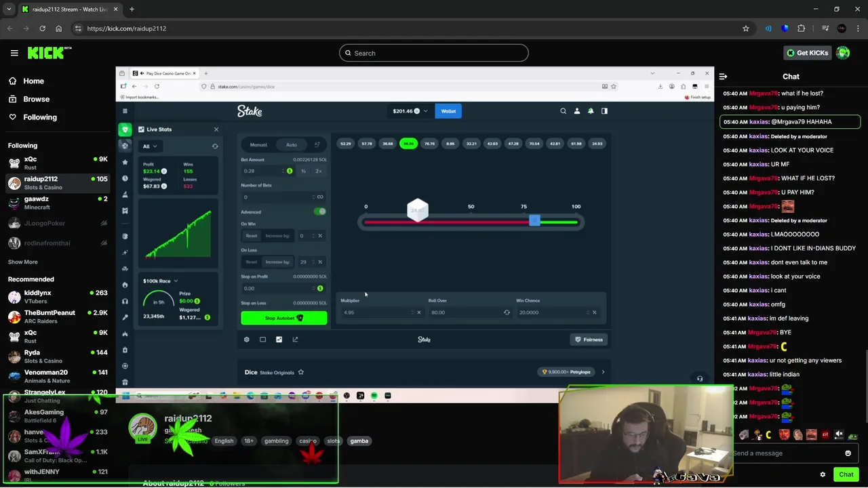Open game in popout icon
Screen dimensions: 868x488
pos(295,340)
